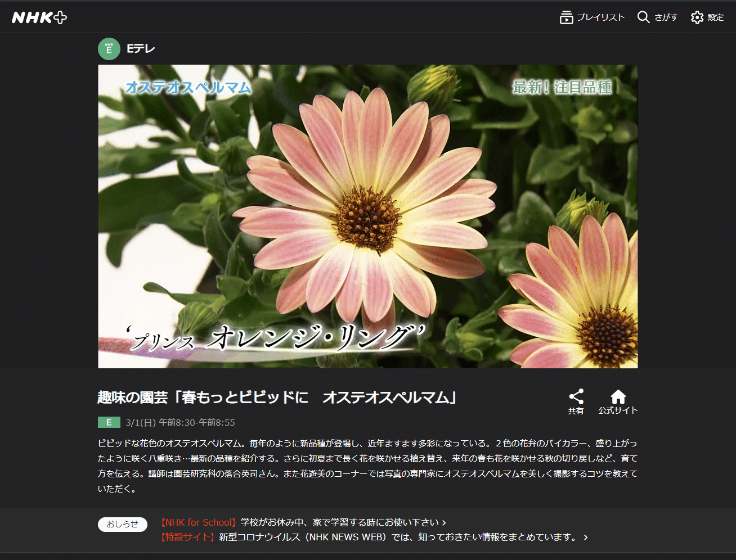Viewport: 736px width, 560px height.
Task: Open the 公式サイト home icon
Action: [618, 396]
